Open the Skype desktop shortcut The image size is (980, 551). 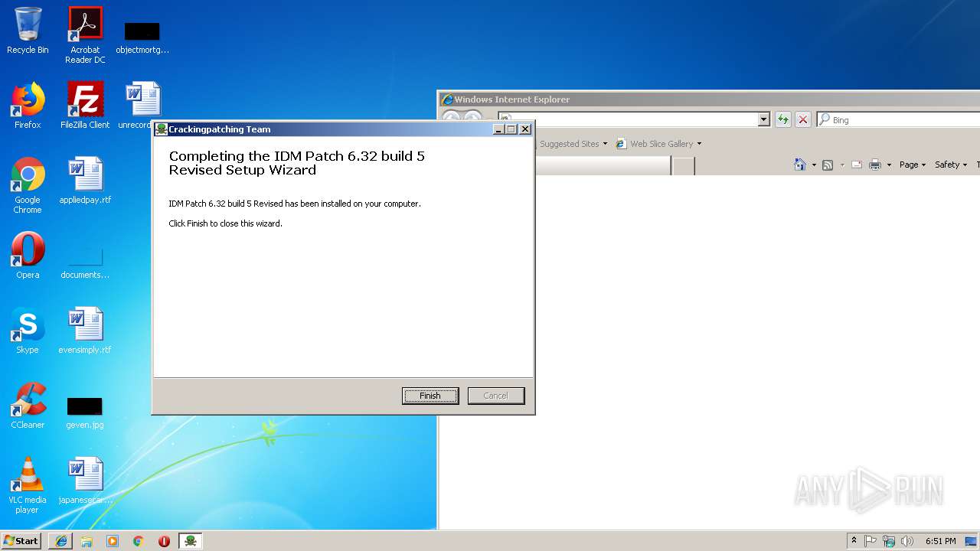[28, 331]
